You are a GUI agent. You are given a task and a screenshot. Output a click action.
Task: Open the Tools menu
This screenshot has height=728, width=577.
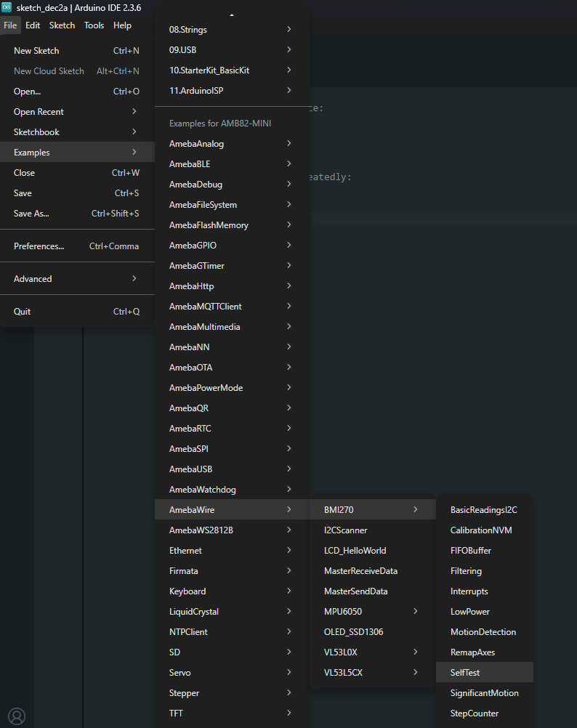94,25
